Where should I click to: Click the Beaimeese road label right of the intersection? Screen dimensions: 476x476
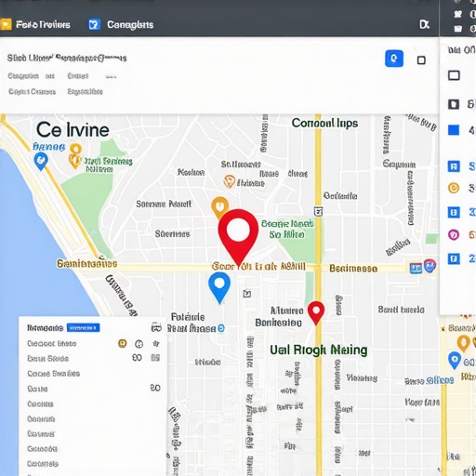pos(353,269)
